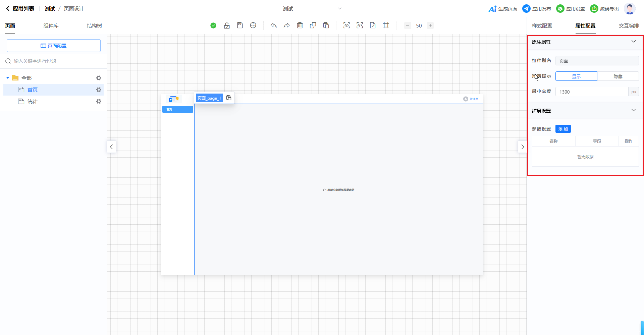Select 显示 for the drag hint option

click(576, 76)
